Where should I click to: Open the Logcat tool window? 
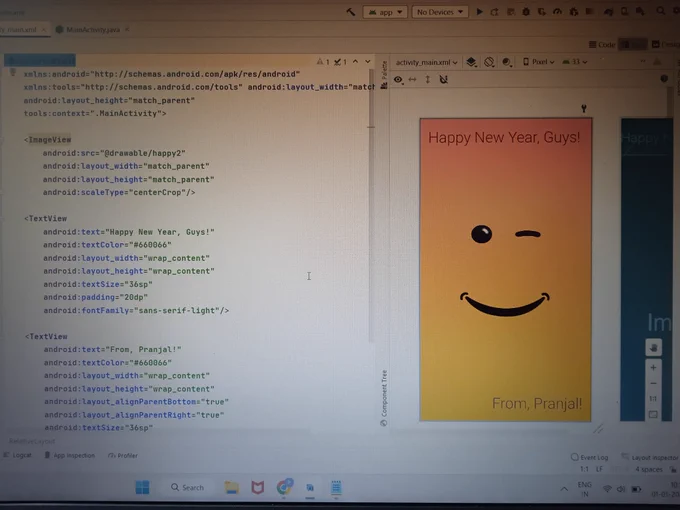(x=18, y=455)
